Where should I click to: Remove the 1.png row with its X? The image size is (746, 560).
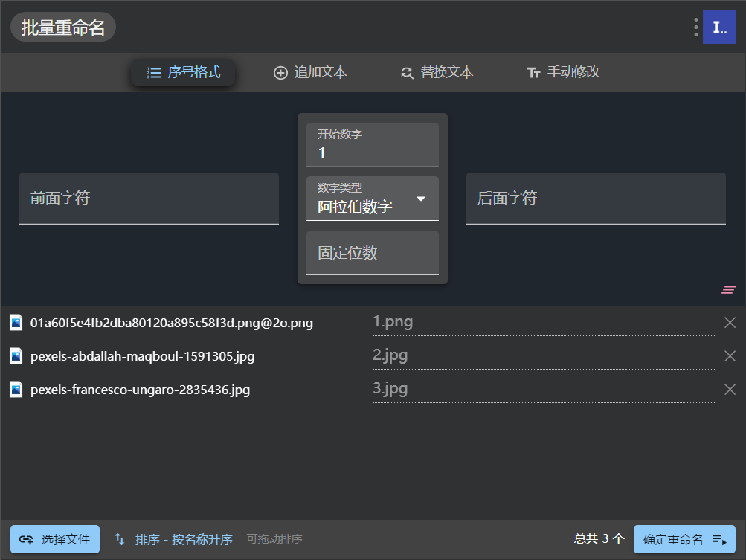pyautogui.click(x=730, y=323)
